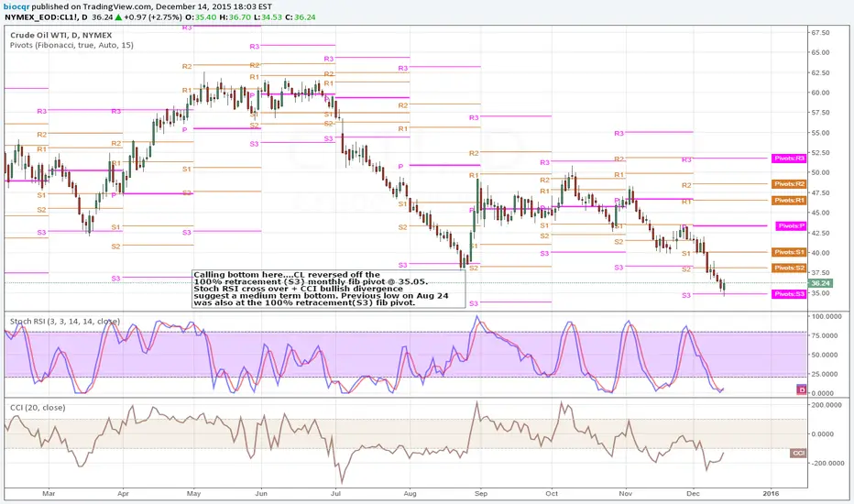This screenshot has height=504, width=854.
Task: Click the 60.00 price axis label
Action: pyautogui.click(x=820, y=93)
